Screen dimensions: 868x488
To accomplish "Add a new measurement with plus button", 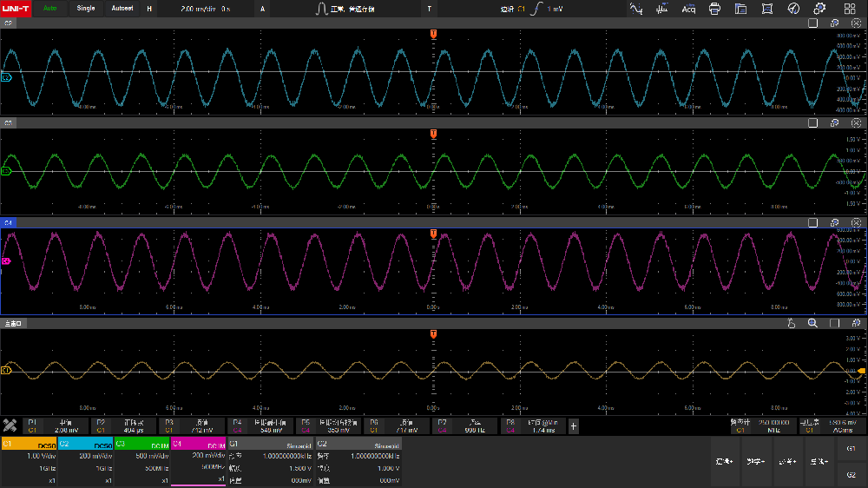I will [573, 425].
